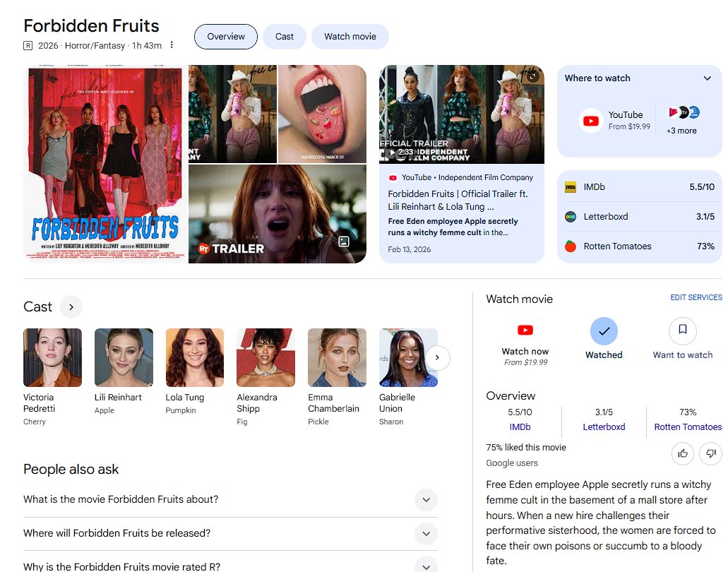Open the image gallery icon on trailer still

344,242
